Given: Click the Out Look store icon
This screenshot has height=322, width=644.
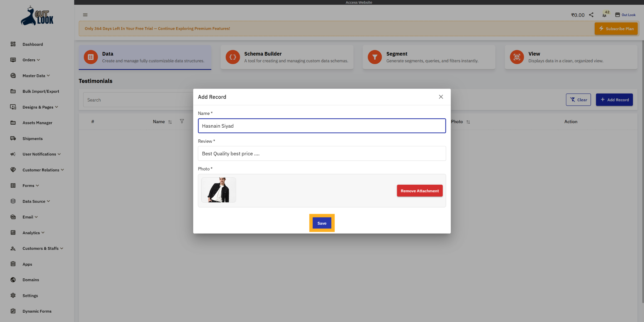Looking at the screenshot, I should click(618, 15).
